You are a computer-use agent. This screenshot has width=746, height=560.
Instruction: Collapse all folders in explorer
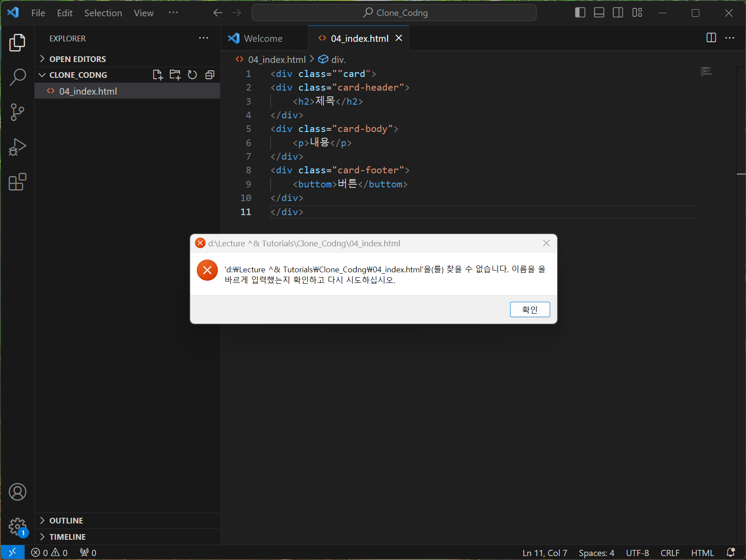point(210,75)
